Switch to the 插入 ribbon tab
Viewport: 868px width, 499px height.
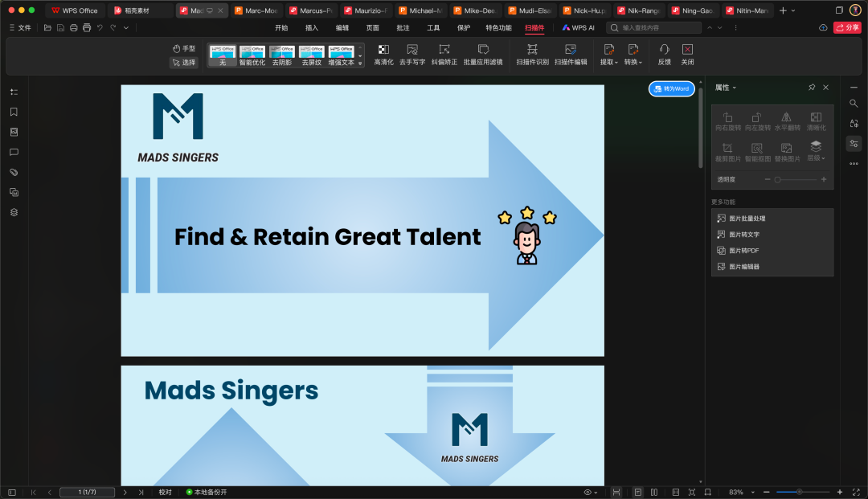(x=312, y=27)
